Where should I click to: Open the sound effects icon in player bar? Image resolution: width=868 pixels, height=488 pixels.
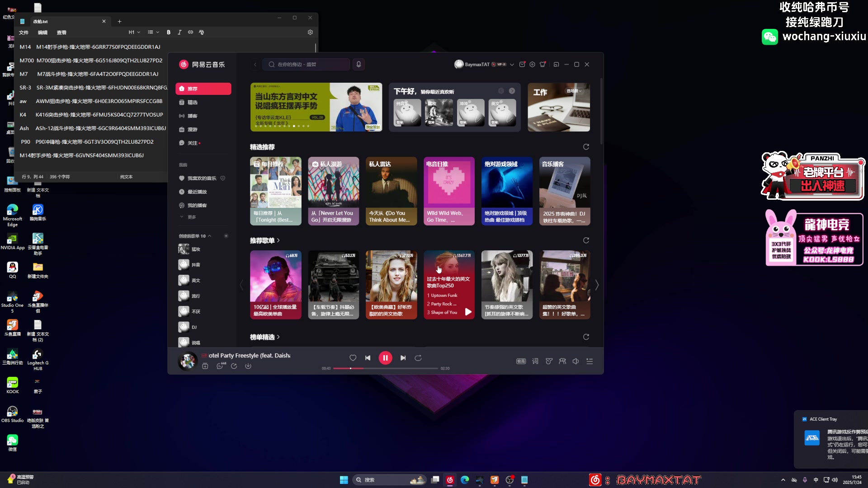[x=549, y=361]
